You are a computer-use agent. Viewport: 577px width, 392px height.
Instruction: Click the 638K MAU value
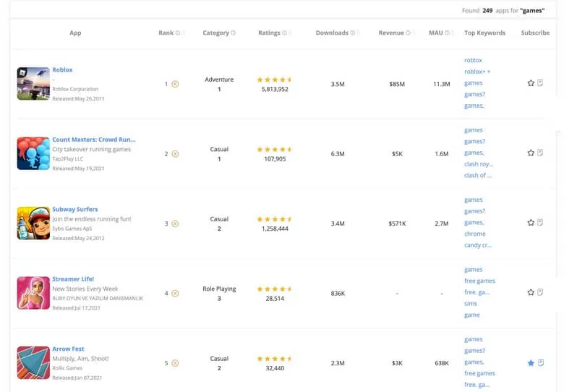pos(442,363)
